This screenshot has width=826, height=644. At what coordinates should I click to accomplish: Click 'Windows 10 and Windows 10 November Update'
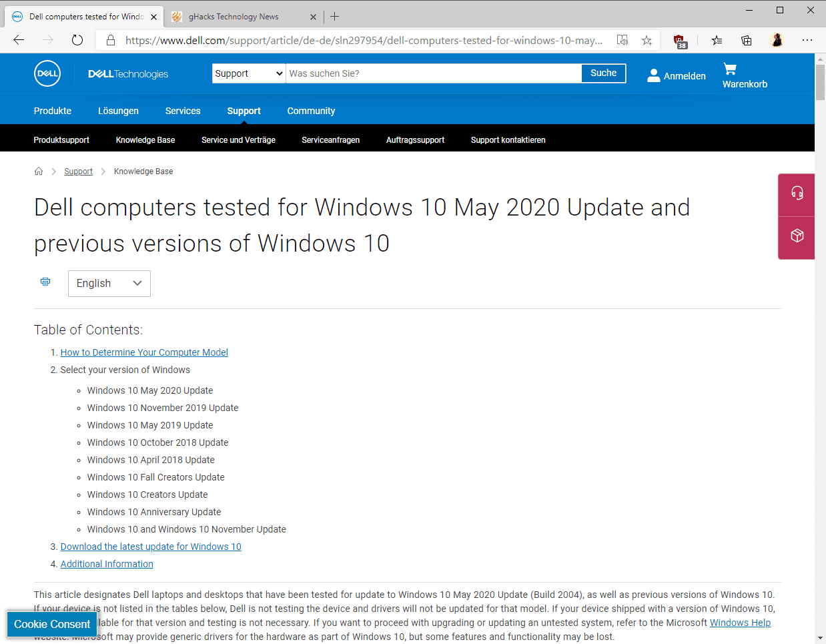(186, 529)
